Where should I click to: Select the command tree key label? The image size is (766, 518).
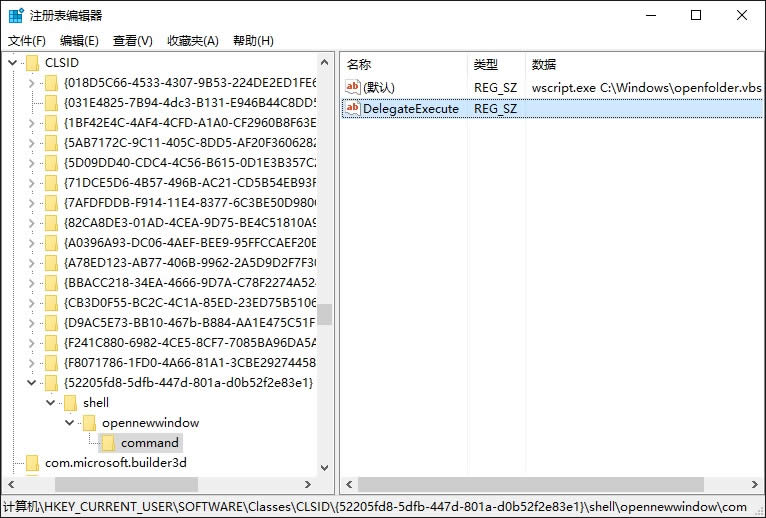point(150,443)
